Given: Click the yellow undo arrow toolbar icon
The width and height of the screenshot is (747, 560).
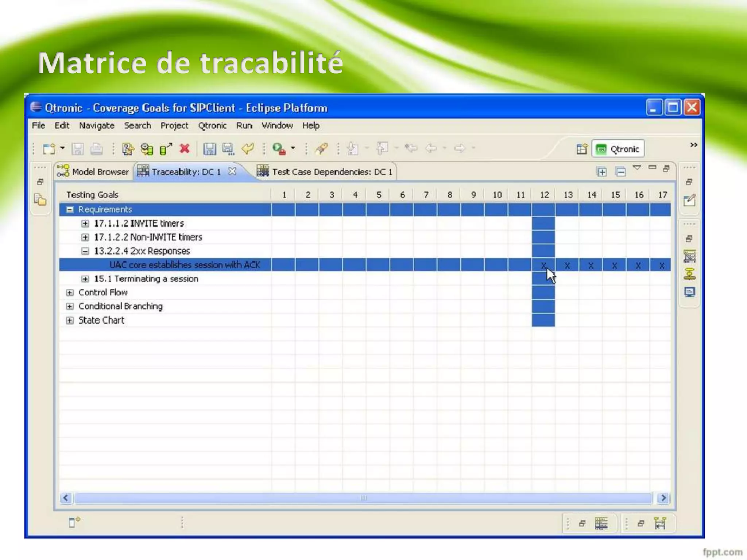Looking at the screenshot, I should 248,148.
